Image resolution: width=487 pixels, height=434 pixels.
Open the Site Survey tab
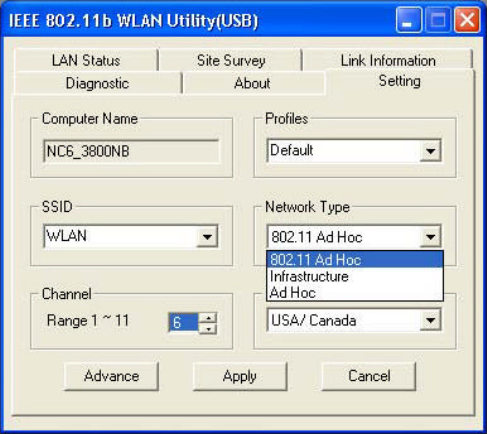(x=231, y=60)
